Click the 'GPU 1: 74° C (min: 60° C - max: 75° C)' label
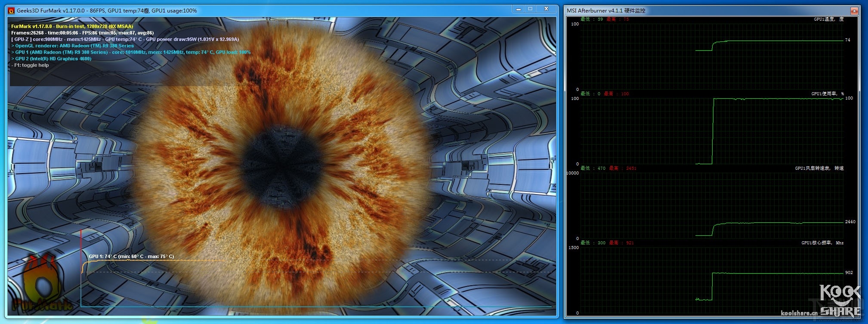The image size is (868, 324). click(x=131, y=256)
